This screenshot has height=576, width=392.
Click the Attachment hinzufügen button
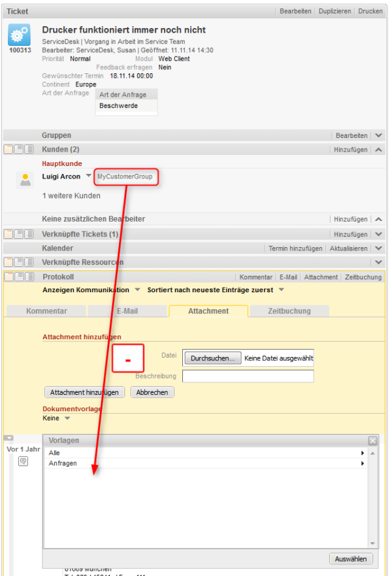84,392
